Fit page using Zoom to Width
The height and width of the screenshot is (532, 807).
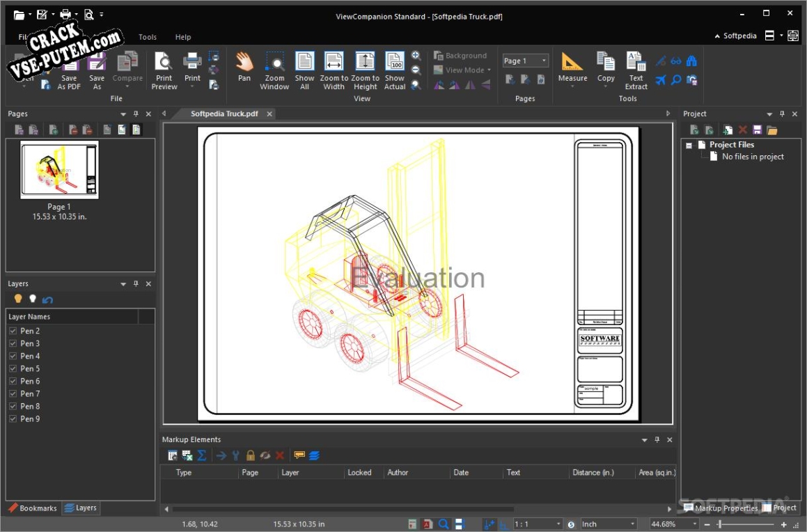334,70
